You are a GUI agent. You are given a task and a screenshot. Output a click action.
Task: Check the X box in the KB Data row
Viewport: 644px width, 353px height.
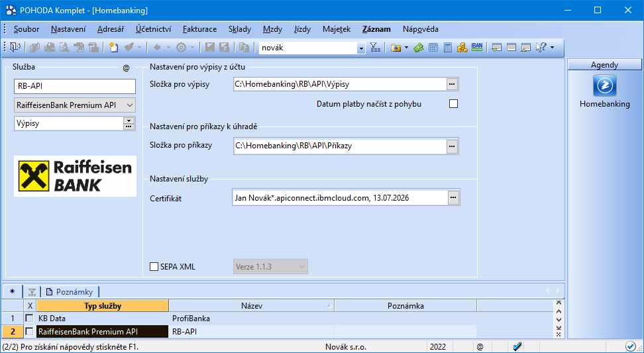click(x=30, y=318)
